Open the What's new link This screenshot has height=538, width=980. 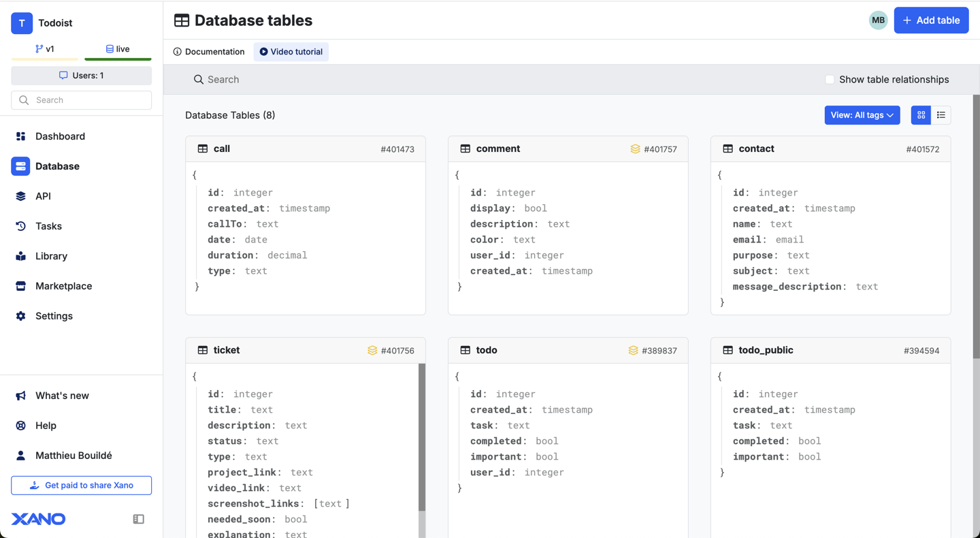point(63,396)
